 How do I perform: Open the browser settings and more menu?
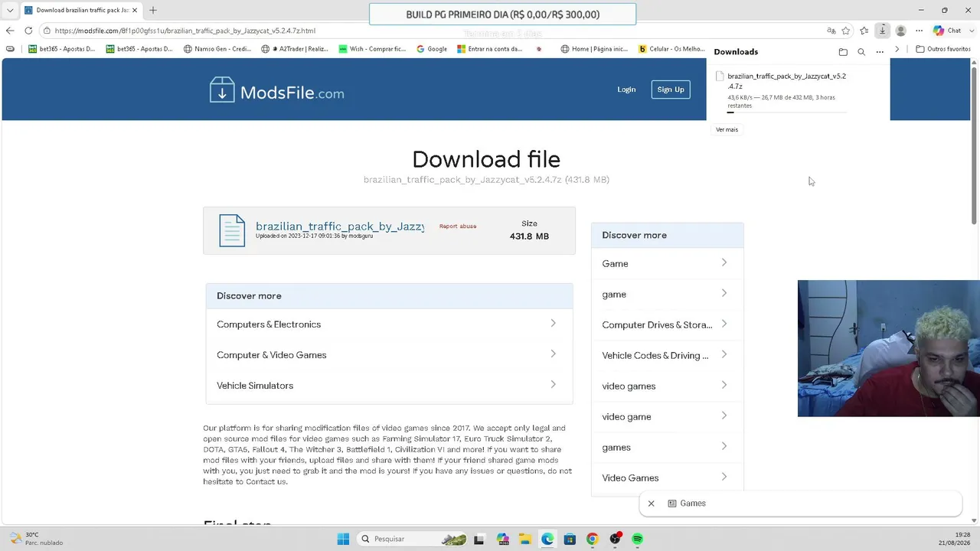920,31
